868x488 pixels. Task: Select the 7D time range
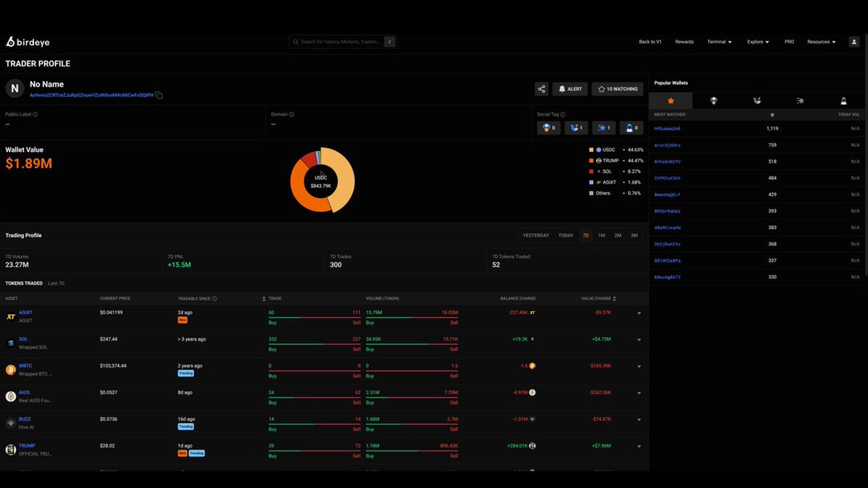point(586,235)
